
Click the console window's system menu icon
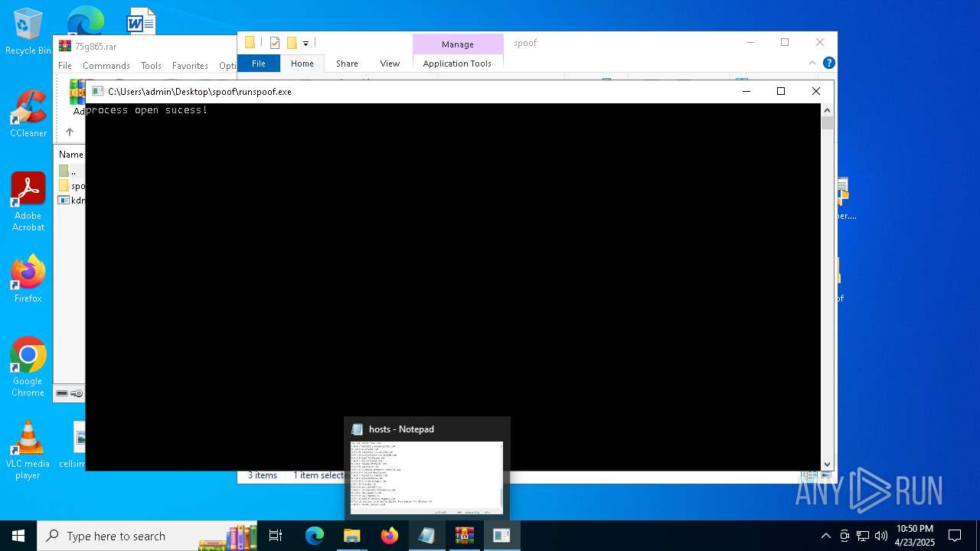point(97,91)
